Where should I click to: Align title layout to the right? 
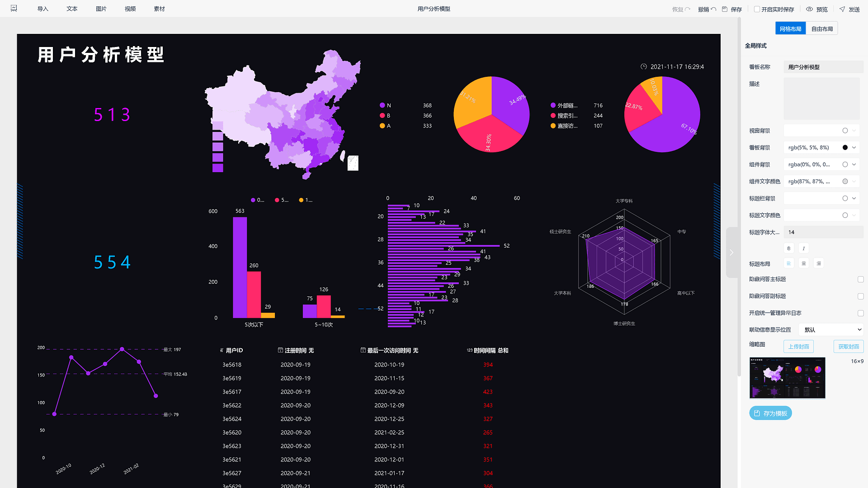(819, 263)
